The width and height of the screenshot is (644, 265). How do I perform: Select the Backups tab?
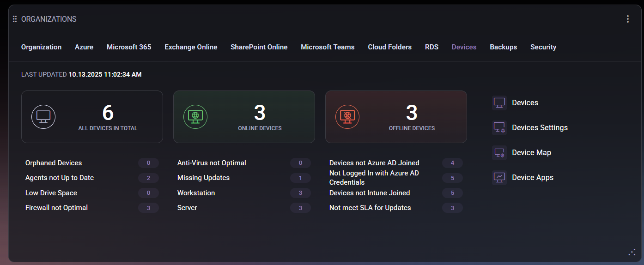[x=503, y=47]
